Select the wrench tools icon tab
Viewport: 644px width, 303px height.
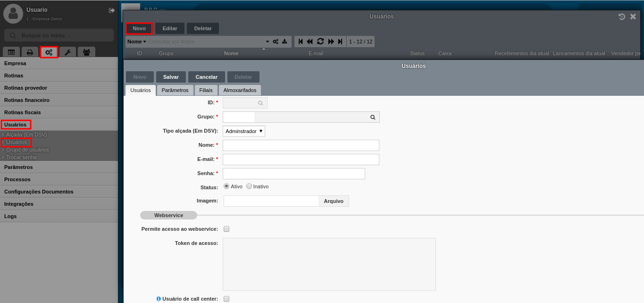pyautogui.click(x=67, y=52)
